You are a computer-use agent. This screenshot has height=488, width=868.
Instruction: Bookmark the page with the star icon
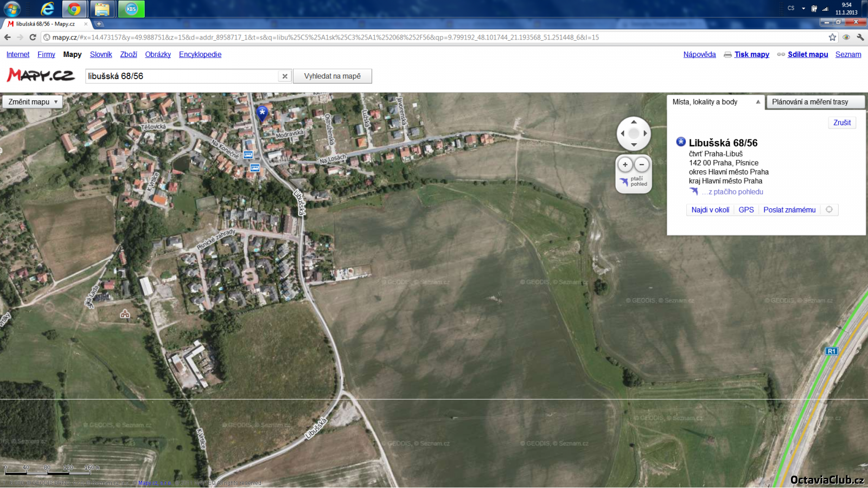[x=832, y=37]
